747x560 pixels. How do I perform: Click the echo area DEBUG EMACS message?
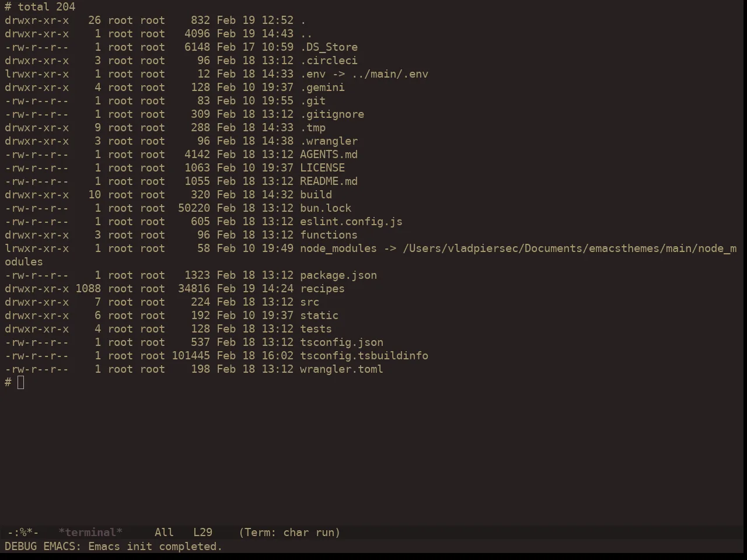[x=114, y=547]
